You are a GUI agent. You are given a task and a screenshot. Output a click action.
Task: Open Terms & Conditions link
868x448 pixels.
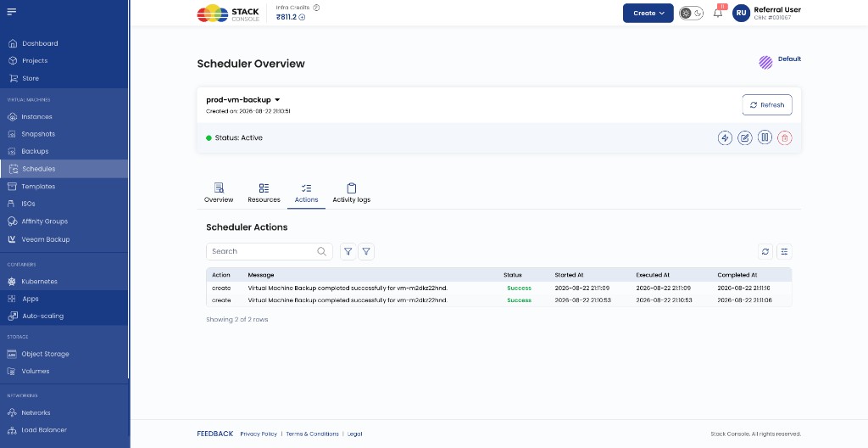(313, 434)
